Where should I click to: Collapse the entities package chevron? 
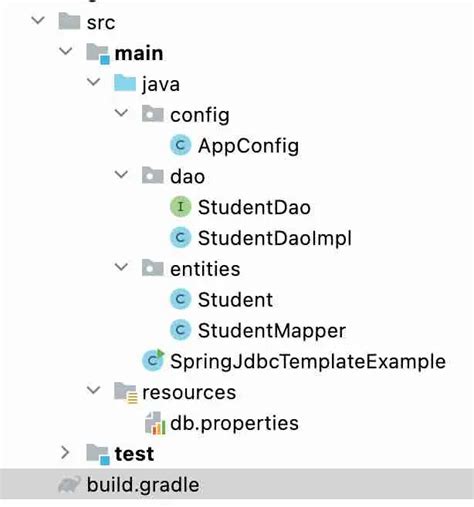(x=121, y=267)
